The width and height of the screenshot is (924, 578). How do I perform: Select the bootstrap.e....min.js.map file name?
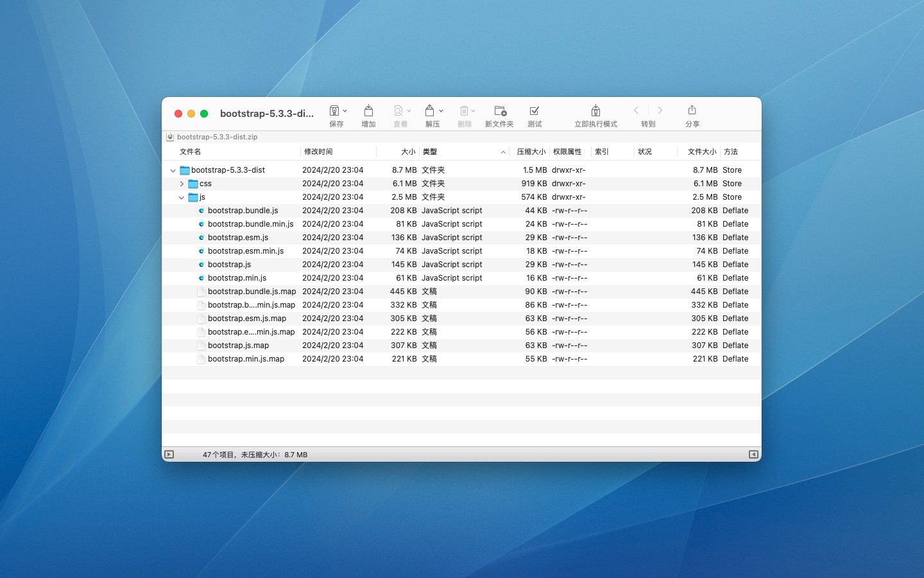click(x=252, y=332)
